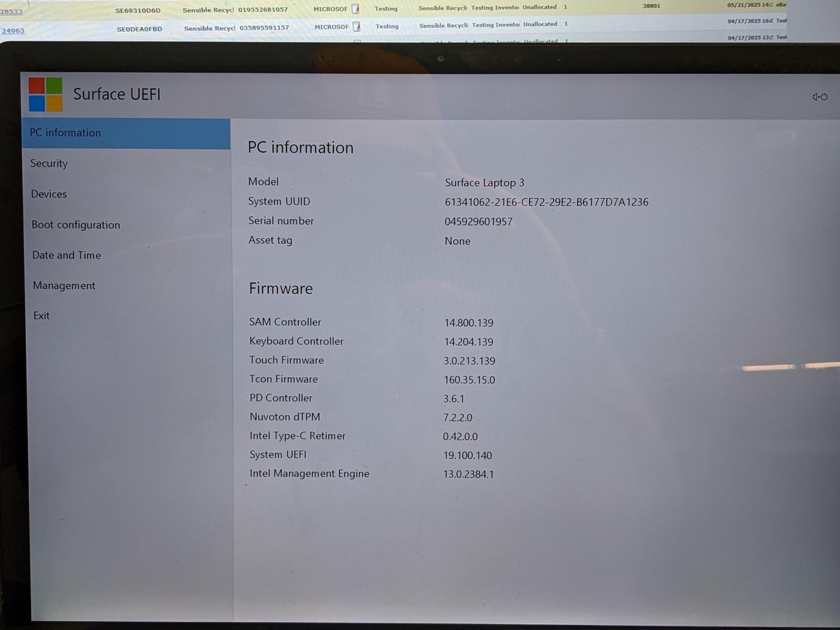Open the Security section

point(49,163)
